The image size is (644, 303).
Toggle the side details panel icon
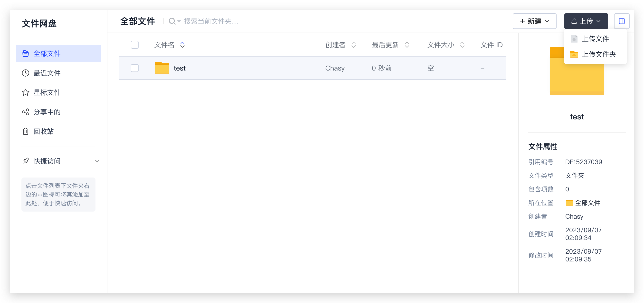622,21
